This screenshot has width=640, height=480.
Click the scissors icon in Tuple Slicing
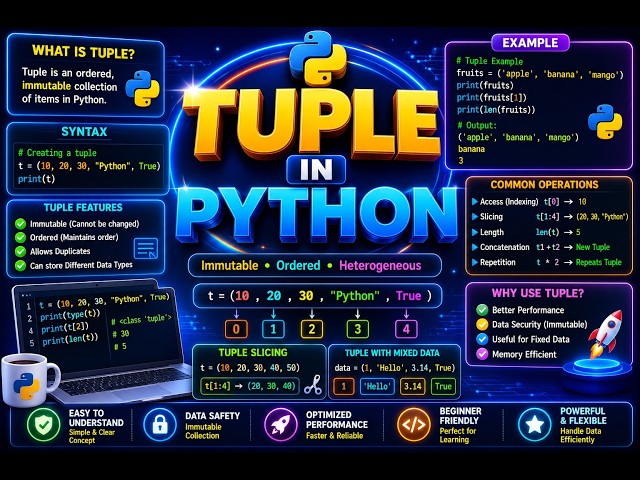point(313,385)
